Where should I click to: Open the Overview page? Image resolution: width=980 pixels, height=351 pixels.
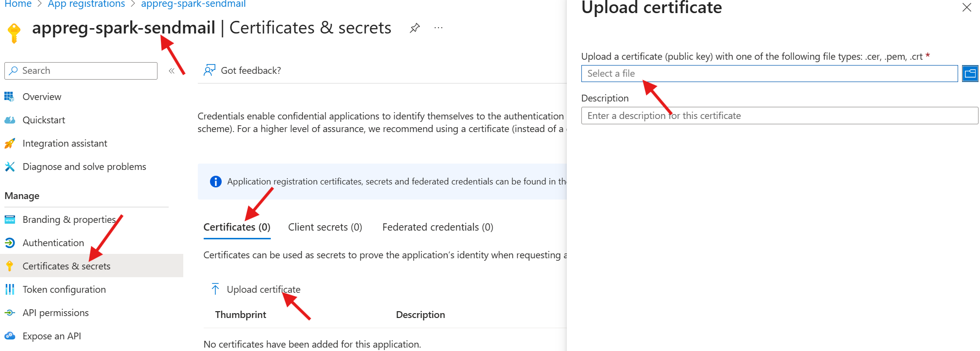pyautogui.click(x=42, y=97)
